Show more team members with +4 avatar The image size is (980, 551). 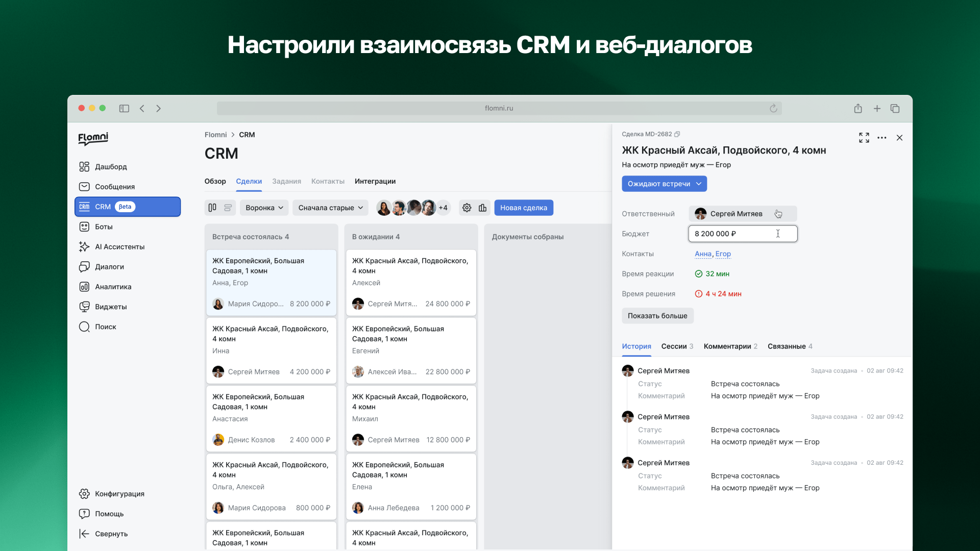[443, 208]
